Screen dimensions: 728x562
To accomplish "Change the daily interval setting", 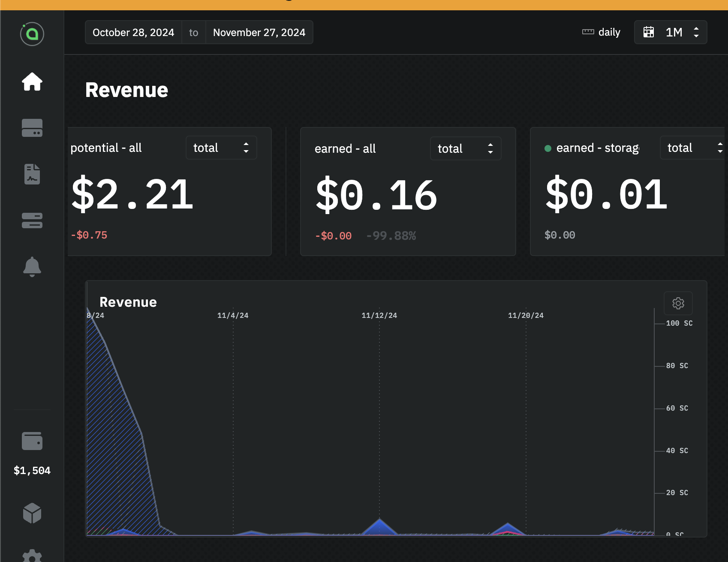I will pos(601,32).
